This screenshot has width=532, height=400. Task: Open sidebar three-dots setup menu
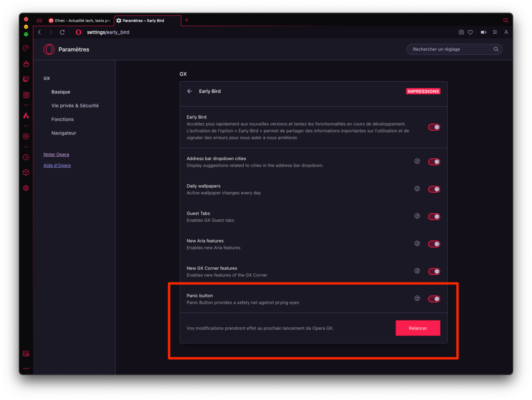[26, 368]
